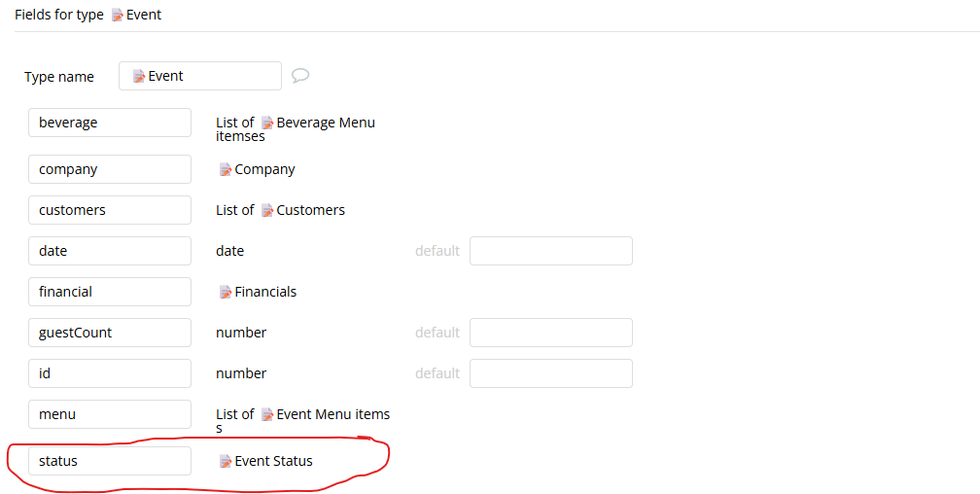Click the Event type icon in the header
The height and width of the screenshot is (494, 980).
pos(118,16)
